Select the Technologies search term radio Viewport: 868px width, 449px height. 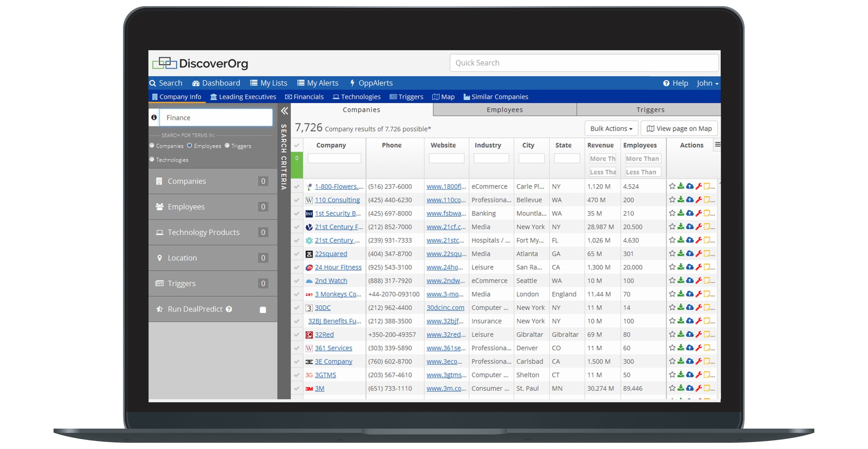click(152, 159)
